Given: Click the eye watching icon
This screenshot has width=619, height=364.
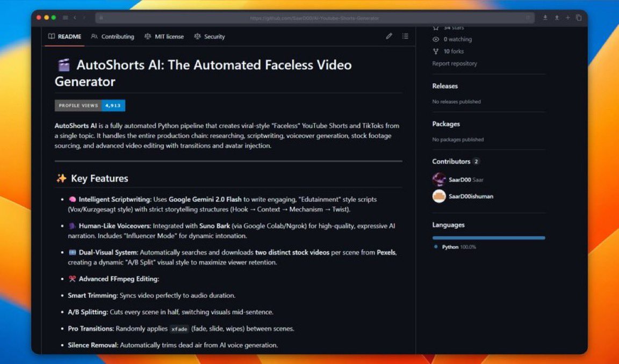Looking at the screenshot, I should point(436,39).
